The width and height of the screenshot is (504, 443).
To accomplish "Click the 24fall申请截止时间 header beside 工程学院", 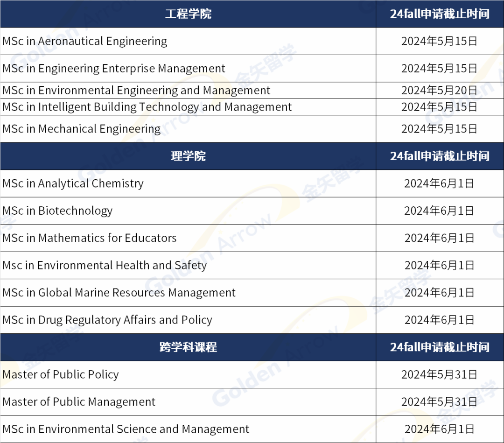I will (x=439, y=14).
